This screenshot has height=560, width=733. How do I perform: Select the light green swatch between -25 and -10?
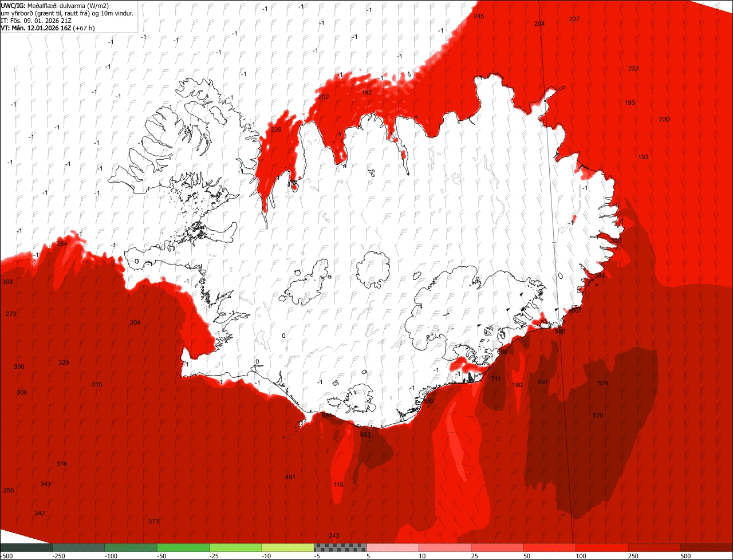click(236, 547)
